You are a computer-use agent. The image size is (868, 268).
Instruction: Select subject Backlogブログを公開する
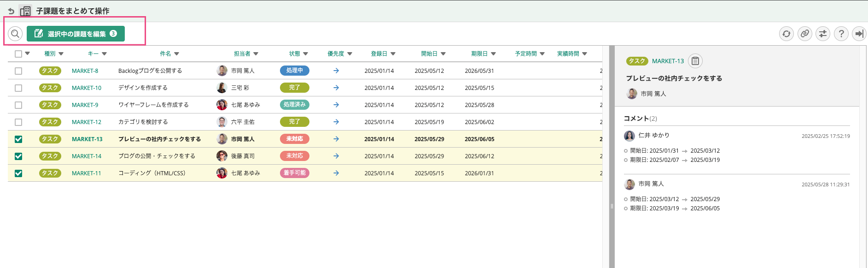tap(150, 71)
